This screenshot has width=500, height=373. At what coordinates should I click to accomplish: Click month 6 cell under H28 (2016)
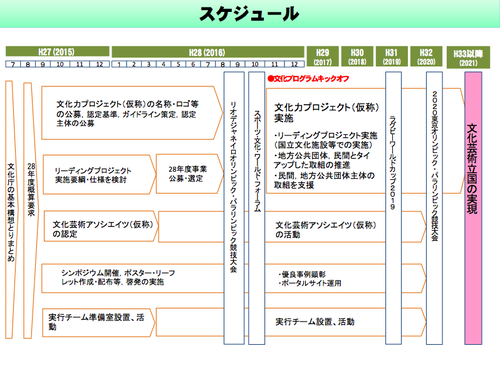point(193,64)
